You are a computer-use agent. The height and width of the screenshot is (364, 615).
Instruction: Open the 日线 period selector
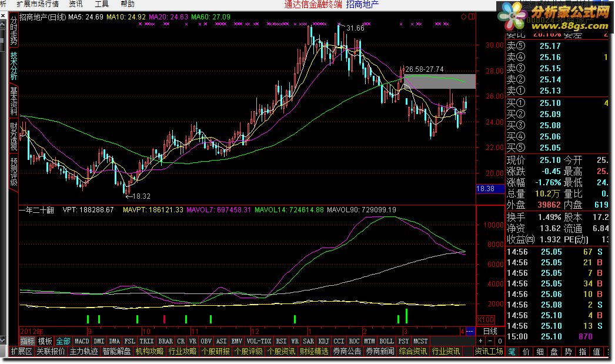pos(490,332)
